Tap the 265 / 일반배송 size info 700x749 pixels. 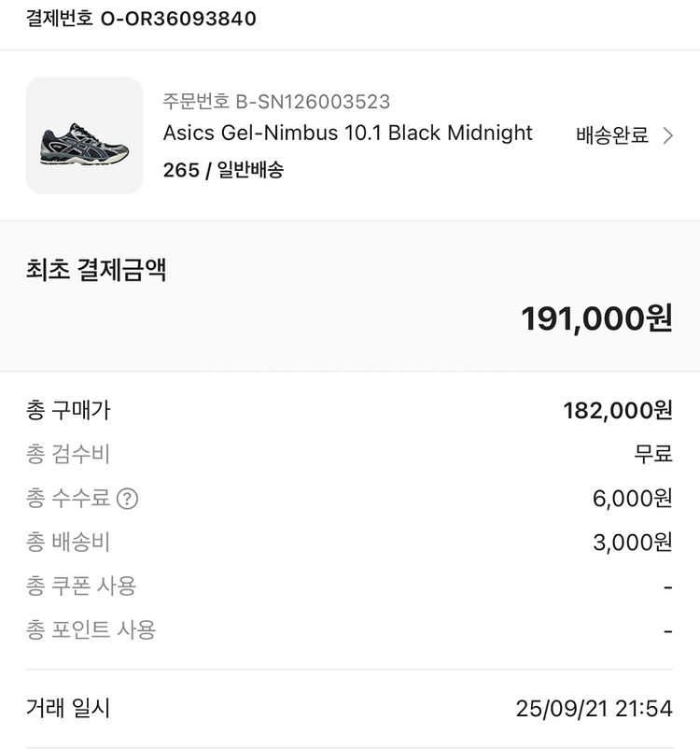click(x=223, y=170)
